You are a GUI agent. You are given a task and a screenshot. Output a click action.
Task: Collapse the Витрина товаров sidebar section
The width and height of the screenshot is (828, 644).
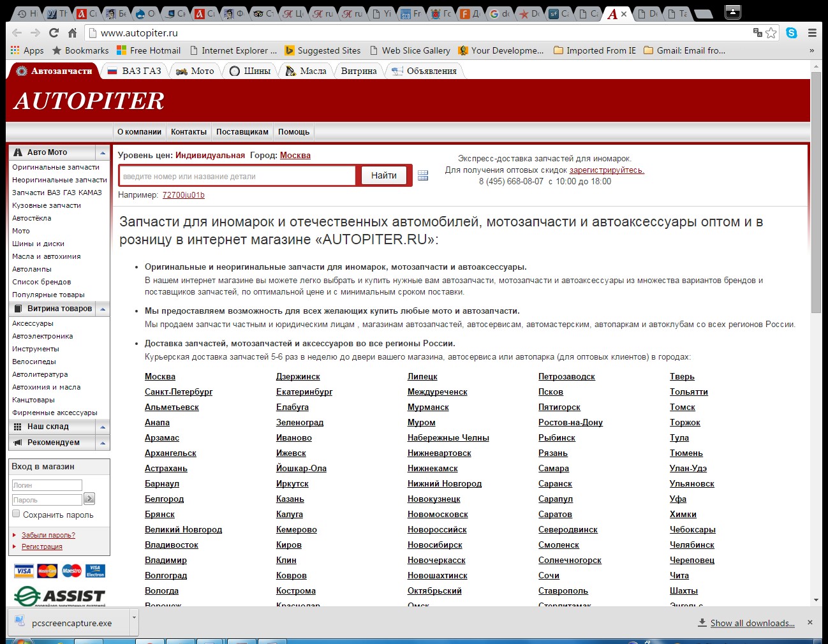pos(102,309)
